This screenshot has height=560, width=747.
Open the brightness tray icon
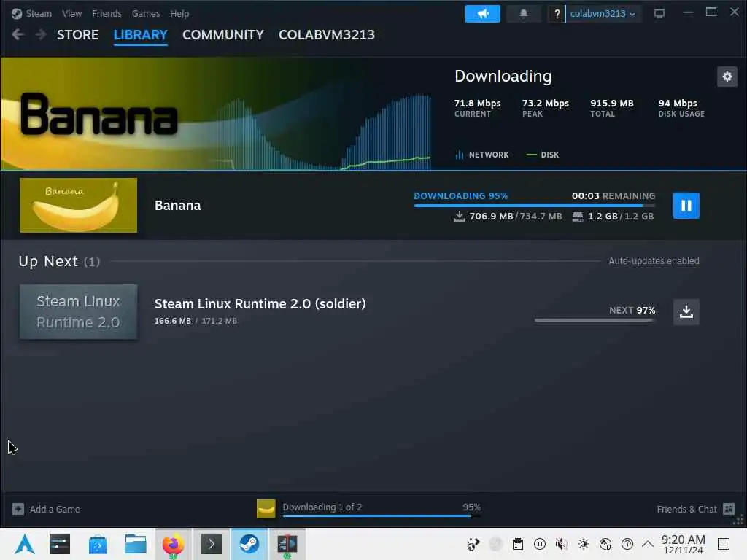tap(584, 544)
